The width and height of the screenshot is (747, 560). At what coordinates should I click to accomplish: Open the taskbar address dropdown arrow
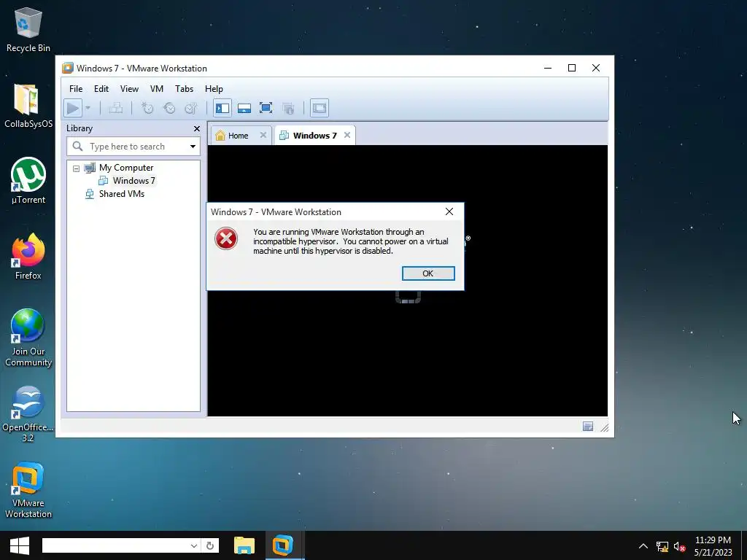(194, 545)
